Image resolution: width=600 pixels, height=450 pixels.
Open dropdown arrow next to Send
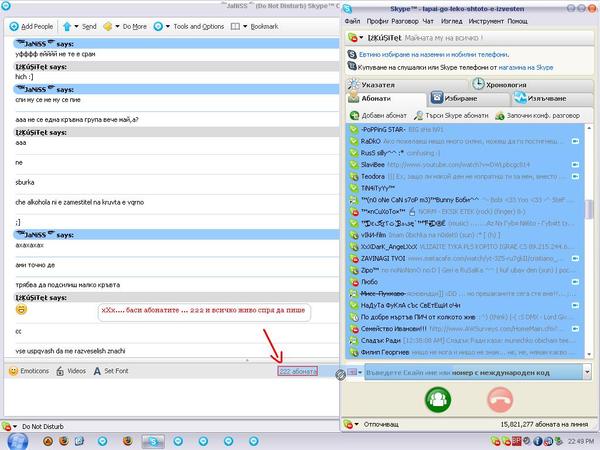point(76,26)
